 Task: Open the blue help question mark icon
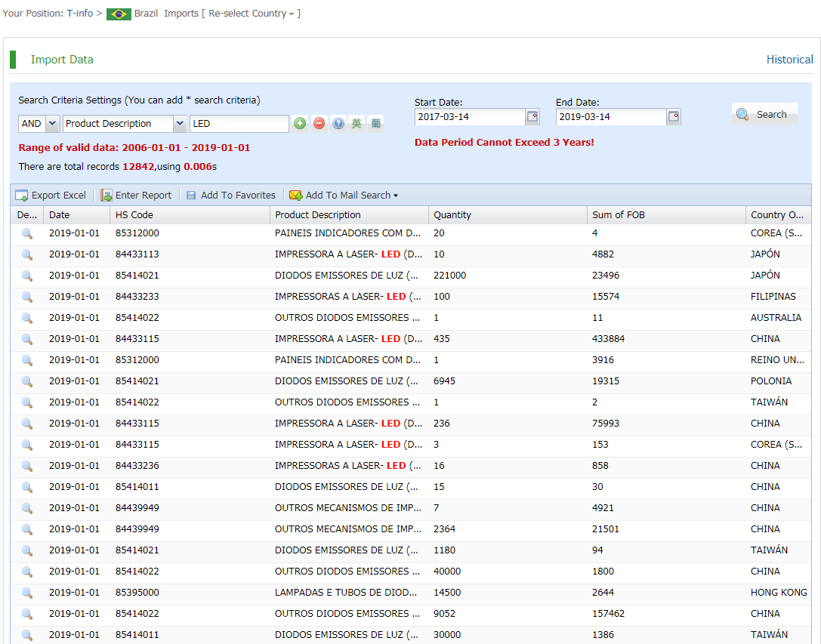pyautogui.click(x=338, y=124)
